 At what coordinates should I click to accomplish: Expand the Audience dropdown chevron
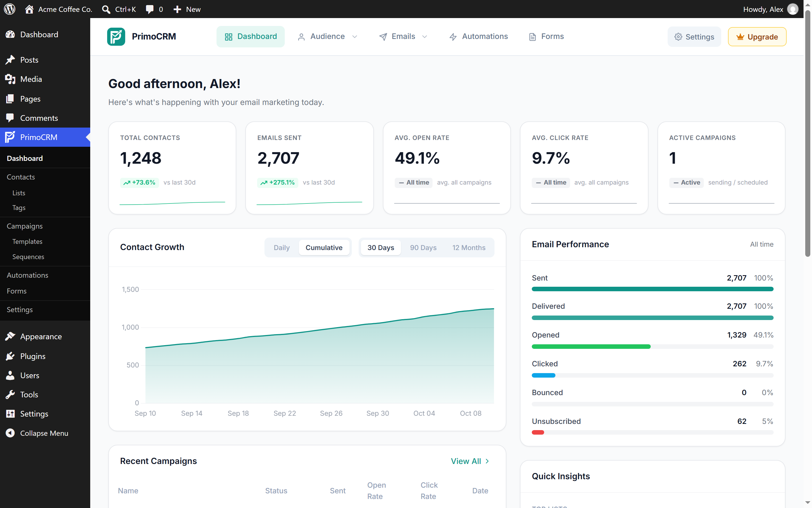[355, 37]
